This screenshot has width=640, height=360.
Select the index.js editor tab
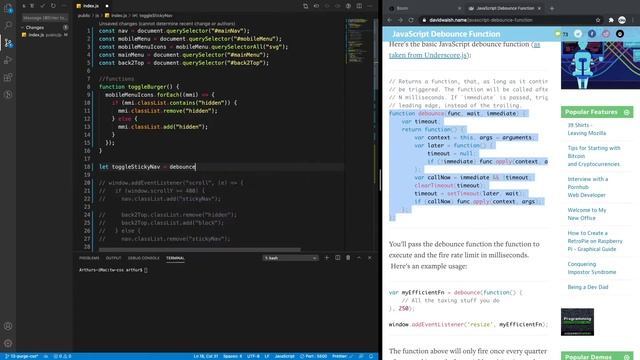point(93,6)
